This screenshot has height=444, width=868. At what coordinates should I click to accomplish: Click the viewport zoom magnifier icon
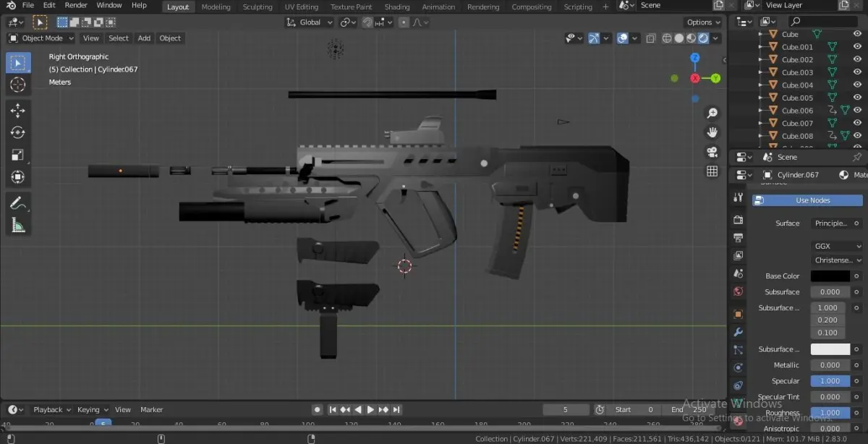point(712,114)
